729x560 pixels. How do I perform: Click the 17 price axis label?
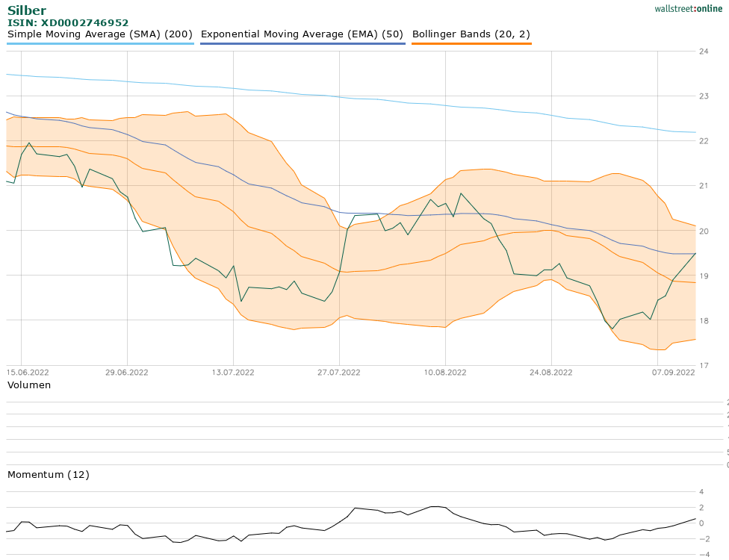(x=704, y=365)
